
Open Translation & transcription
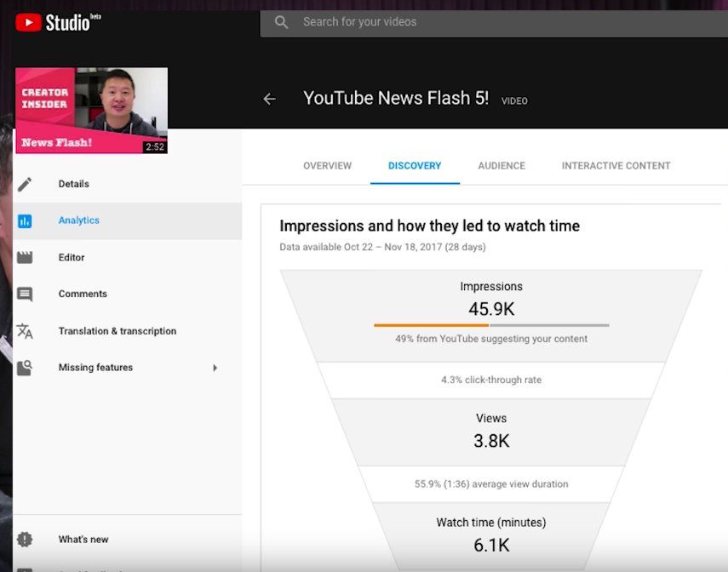127,331
